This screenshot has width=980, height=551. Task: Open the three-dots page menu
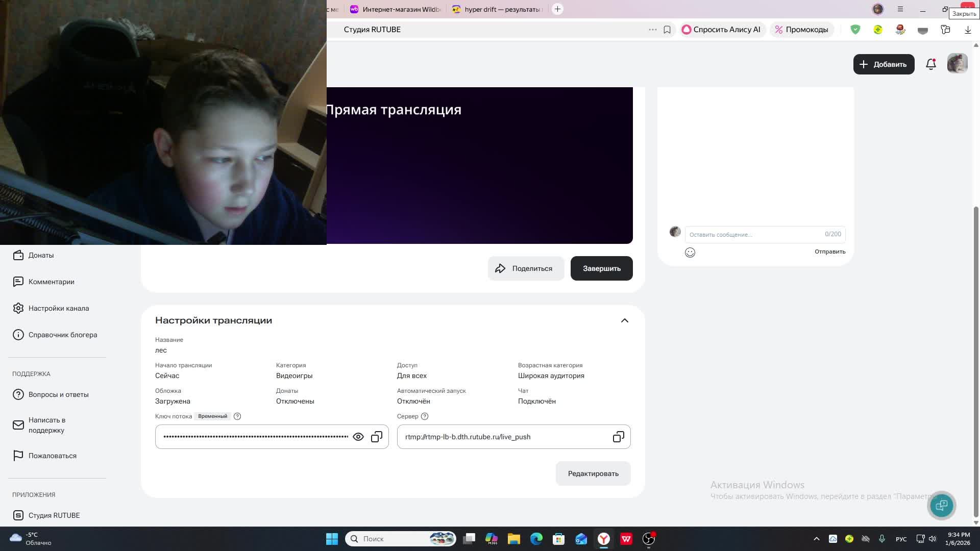[x=652, y=30]
